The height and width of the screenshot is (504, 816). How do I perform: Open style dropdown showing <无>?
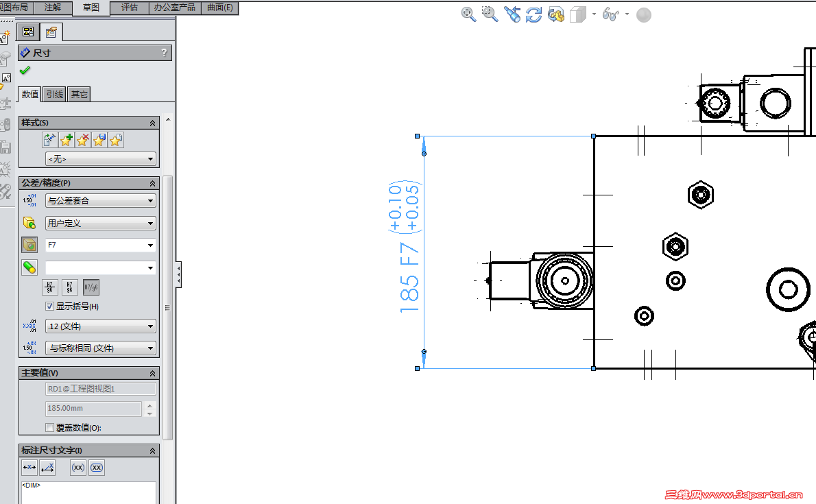point(100,159)
